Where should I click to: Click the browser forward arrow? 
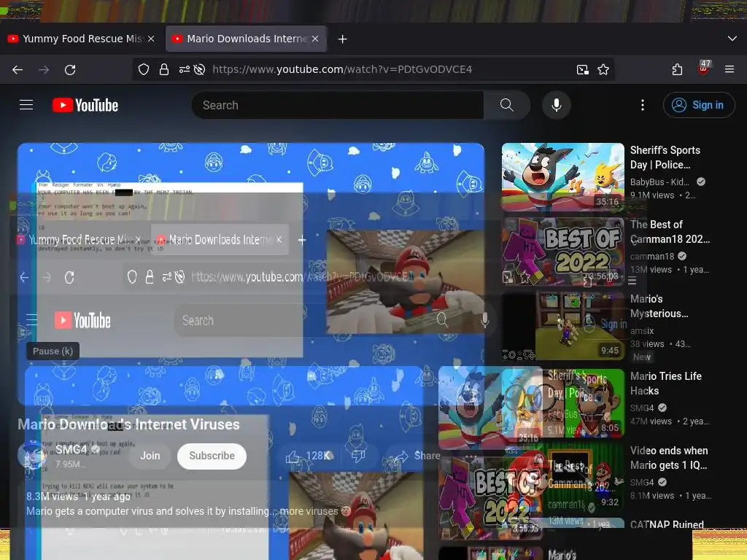click(x=44, y=69)
